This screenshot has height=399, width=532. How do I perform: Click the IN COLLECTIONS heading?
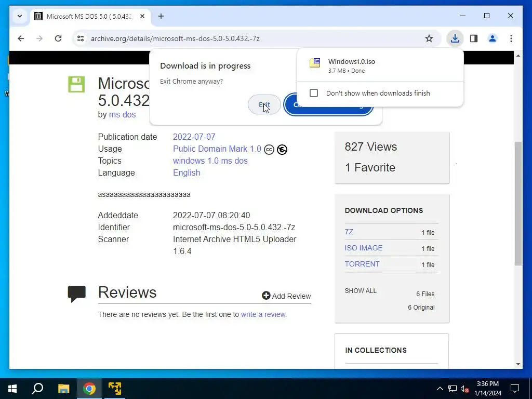376,350
